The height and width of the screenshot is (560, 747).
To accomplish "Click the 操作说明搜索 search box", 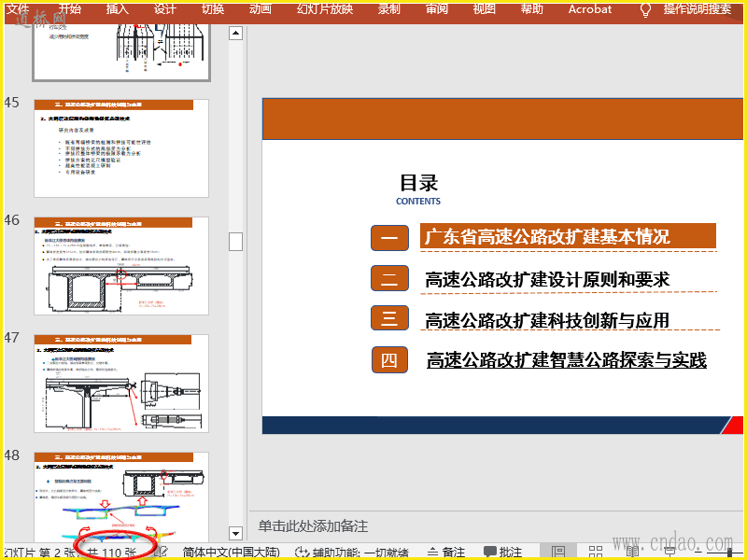I will 698,8.
